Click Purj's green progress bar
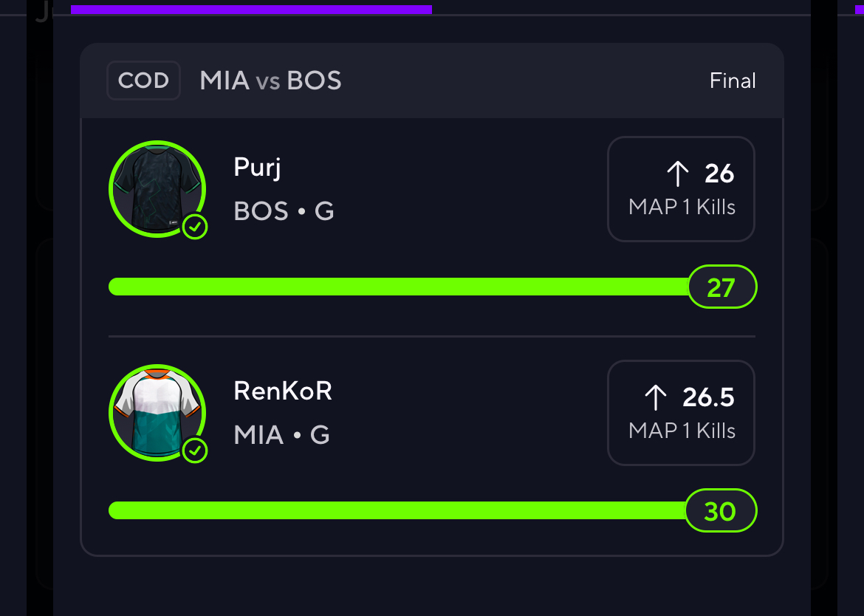864x616 pixels. (399, 287)
